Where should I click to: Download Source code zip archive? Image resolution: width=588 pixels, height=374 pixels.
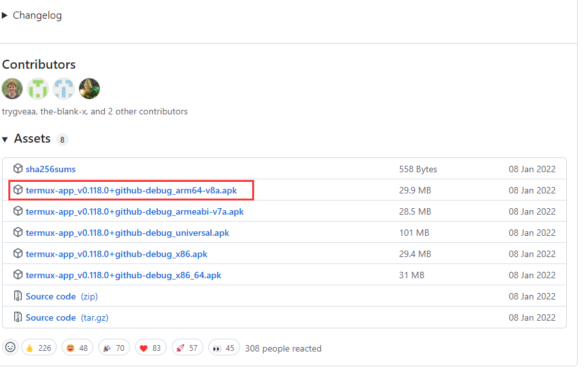tap(62, 296)
